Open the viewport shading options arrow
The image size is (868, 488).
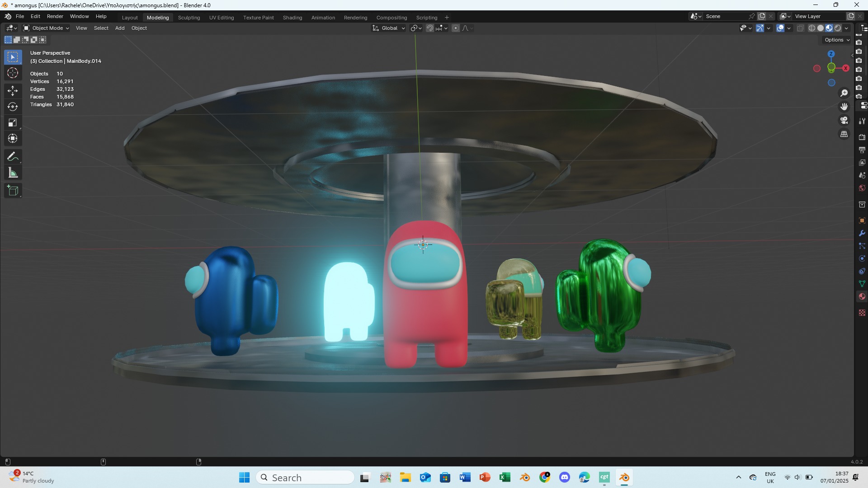click(846, 28)
